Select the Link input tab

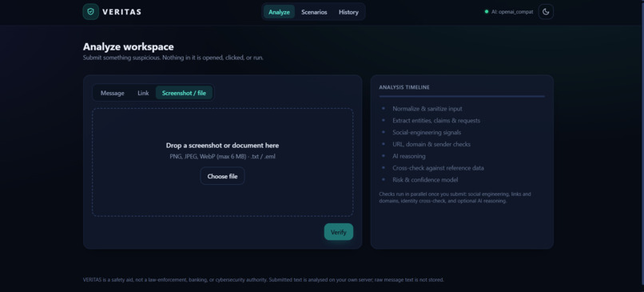point(143,93)
